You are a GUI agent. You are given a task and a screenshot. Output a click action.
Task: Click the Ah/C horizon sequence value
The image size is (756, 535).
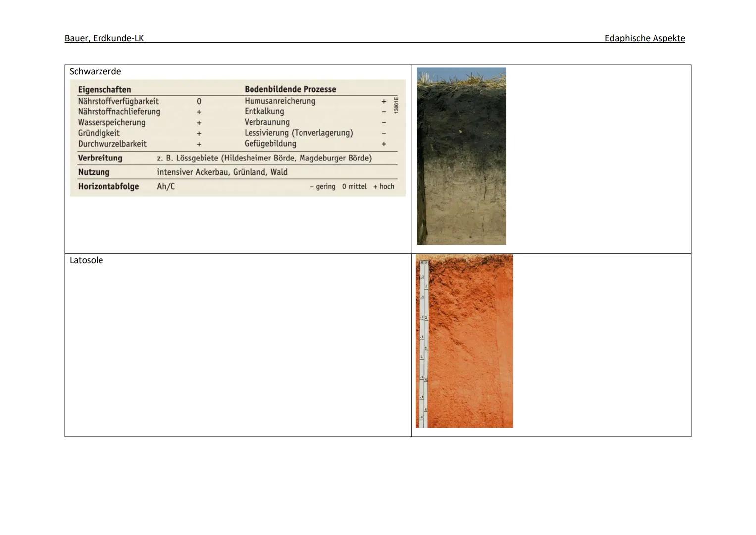coord(166,187)
